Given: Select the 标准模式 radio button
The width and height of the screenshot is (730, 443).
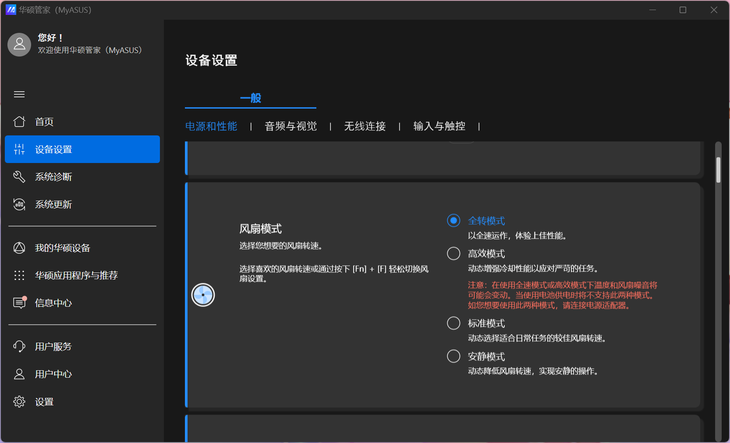Looking at the screenshot, I should pyautogui.click(x=453, y=323).
